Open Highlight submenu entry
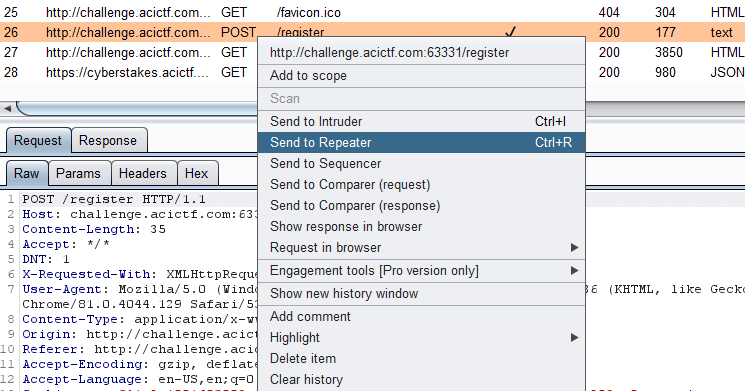 click(421, 338)
